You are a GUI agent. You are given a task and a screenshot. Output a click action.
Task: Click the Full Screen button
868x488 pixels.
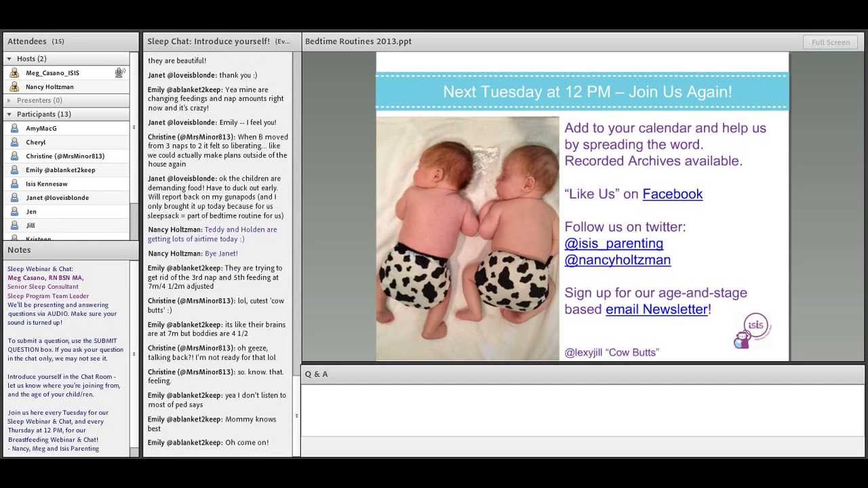(x=831, y=42)
